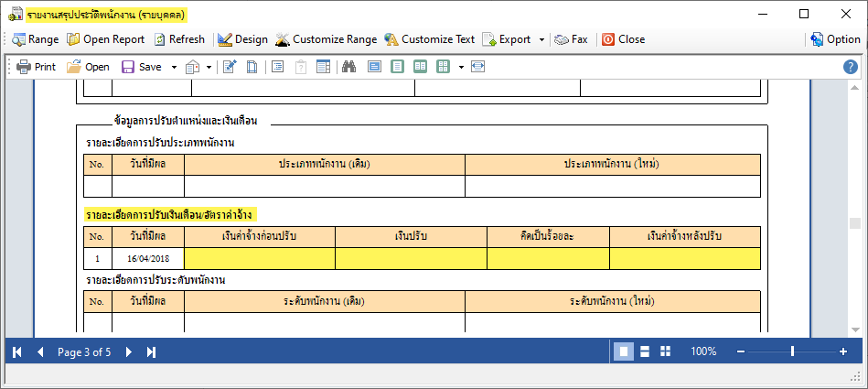Expand the Save dropdown arrow

point(174,68)
